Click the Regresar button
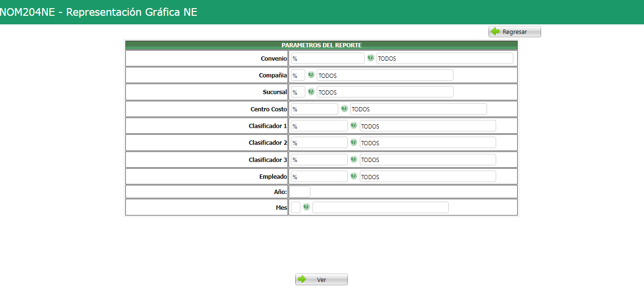 click(515, 32)
